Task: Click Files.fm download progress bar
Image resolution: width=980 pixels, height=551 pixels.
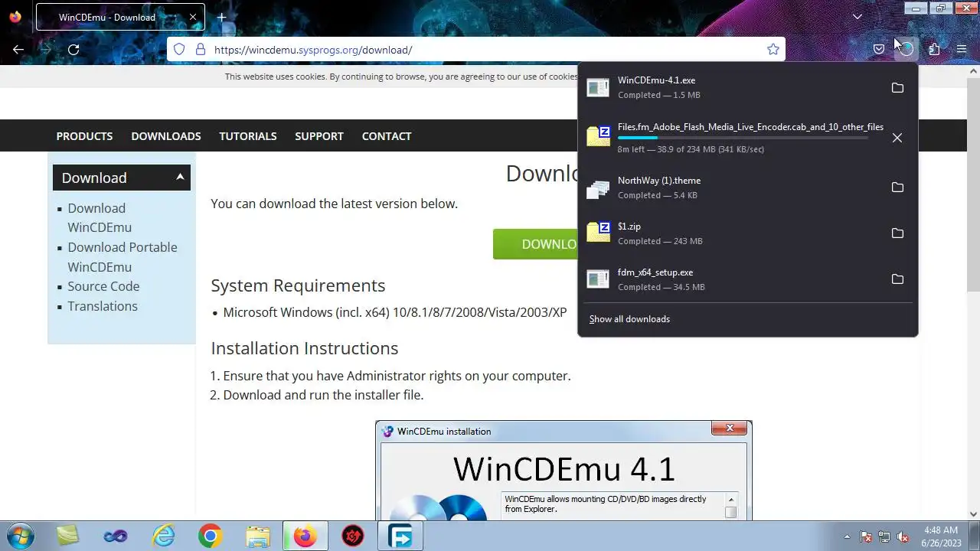Action: tap(743, 139)
